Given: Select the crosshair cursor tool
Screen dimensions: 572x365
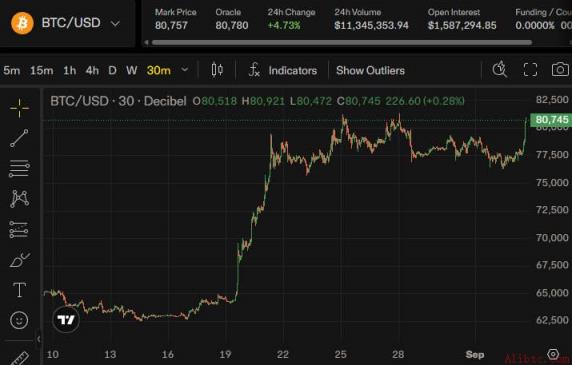Looking at the screenshot, I should pos(19,108).
